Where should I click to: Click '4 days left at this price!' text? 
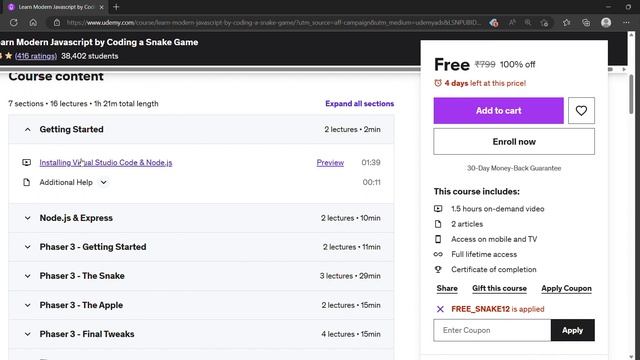coord(485,83)
